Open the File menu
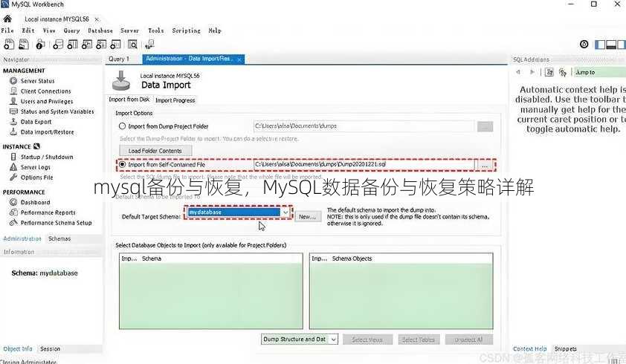This screenshot has width=626, height=364. click(7, 30)
